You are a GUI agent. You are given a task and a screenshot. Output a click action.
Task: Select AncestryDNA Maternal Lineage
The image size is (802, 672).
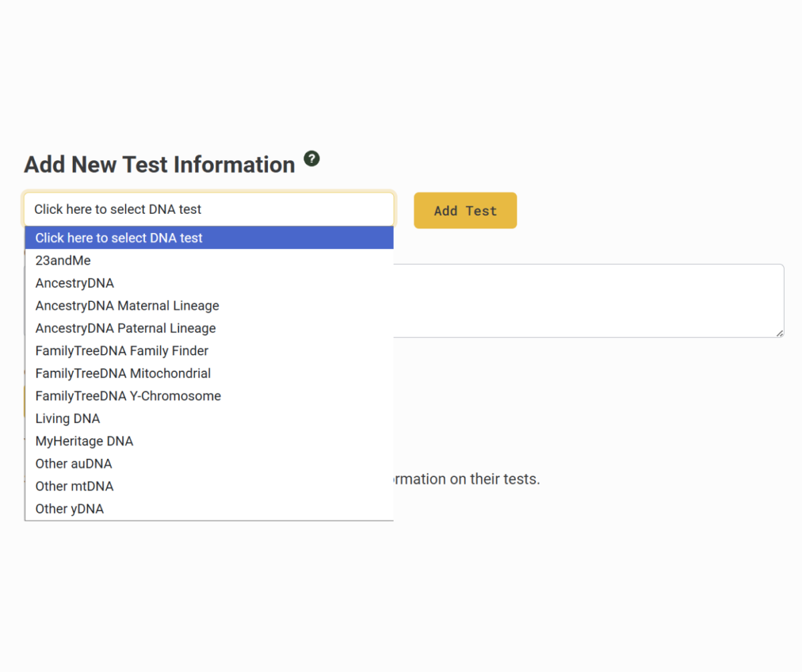(x=209, y=306)
